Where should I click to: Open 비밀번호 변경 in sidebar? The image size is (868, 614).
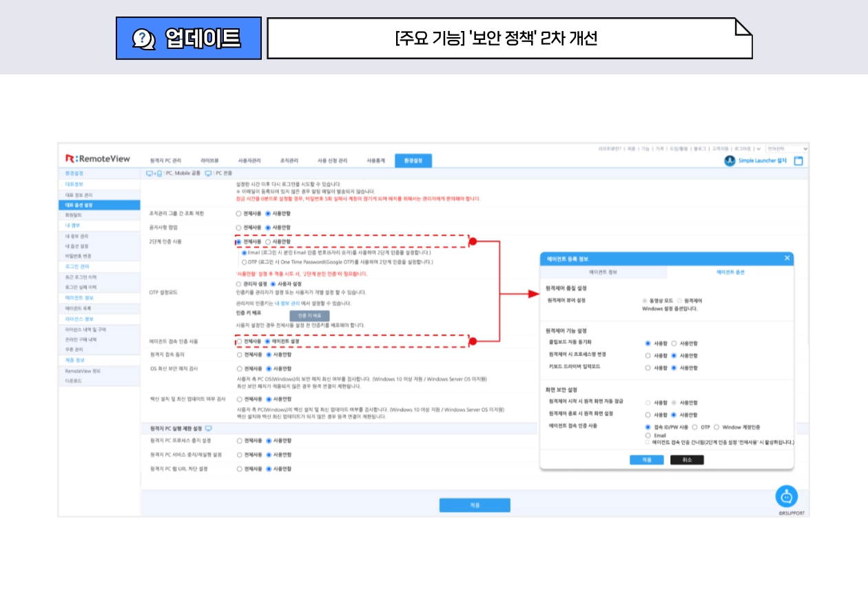pyautogui.click(x=78, y=256)
